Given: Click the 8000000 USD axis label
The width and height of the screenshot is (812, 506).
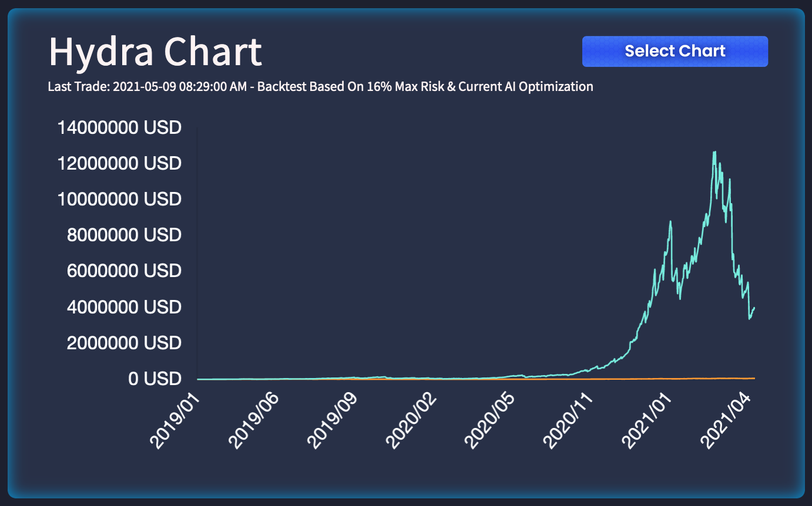Looking at the screenshot, I should click(x=124, y=235).
